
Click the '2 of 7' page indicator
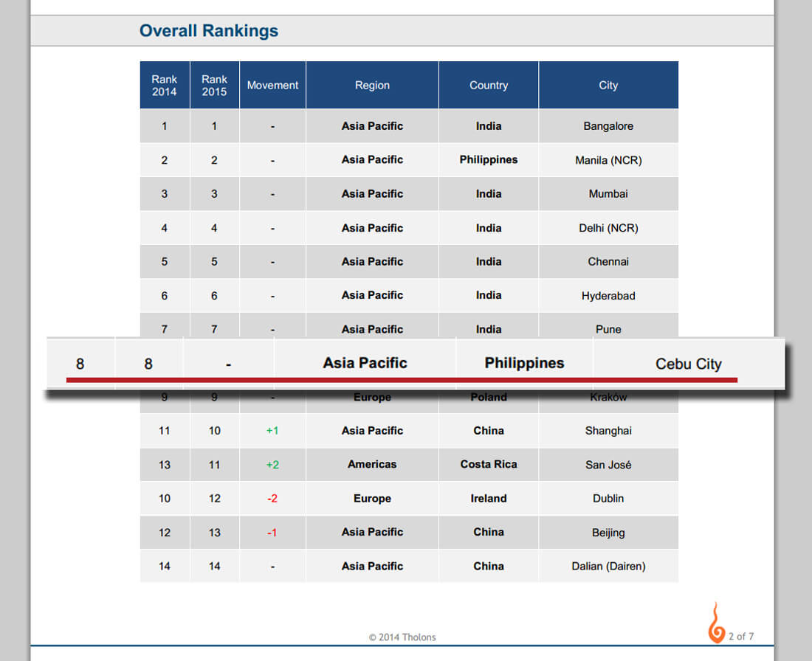(741, 636)
